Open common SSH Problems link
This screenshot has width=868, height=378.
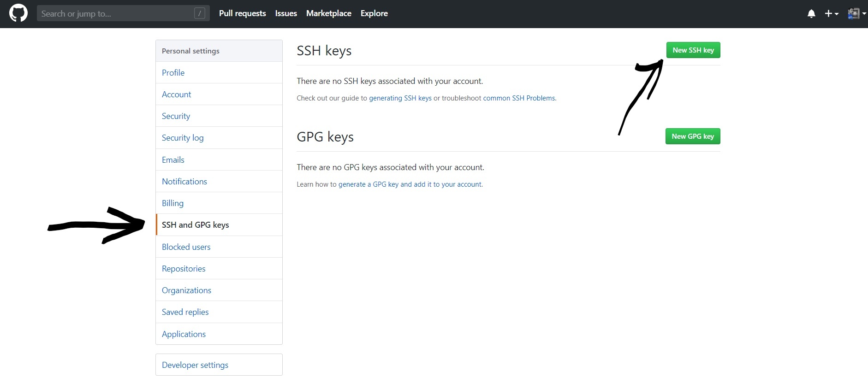point(519,98)
